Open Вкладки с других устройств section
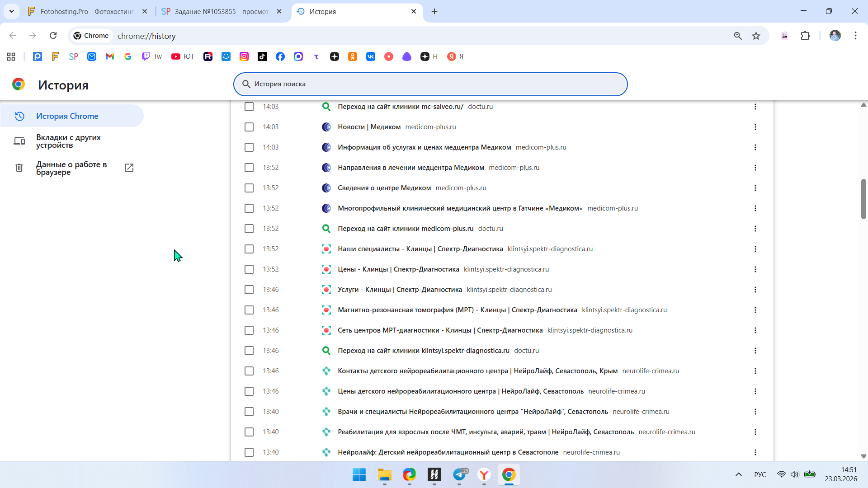Viewport: 868px width, 488px height. click(x=68, y=141)
